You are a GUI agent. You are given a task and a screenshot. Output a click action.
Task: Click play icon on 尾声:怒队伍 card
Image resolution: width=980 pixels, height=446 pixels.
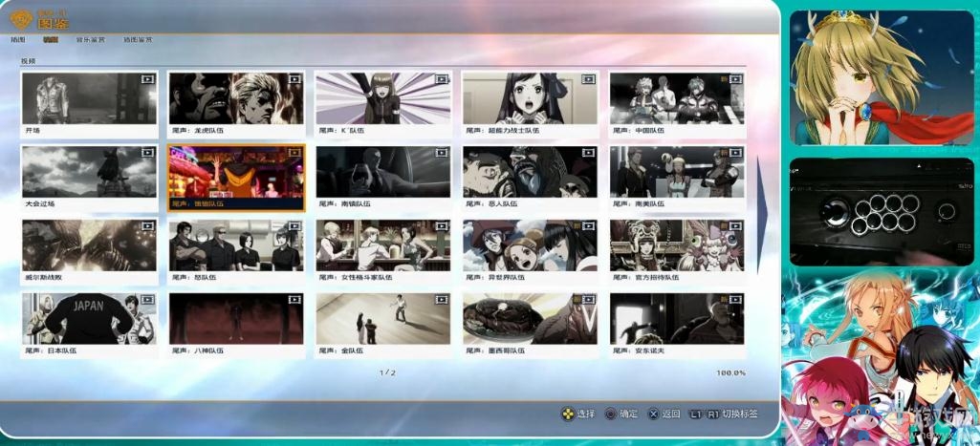tap(294, 226)
